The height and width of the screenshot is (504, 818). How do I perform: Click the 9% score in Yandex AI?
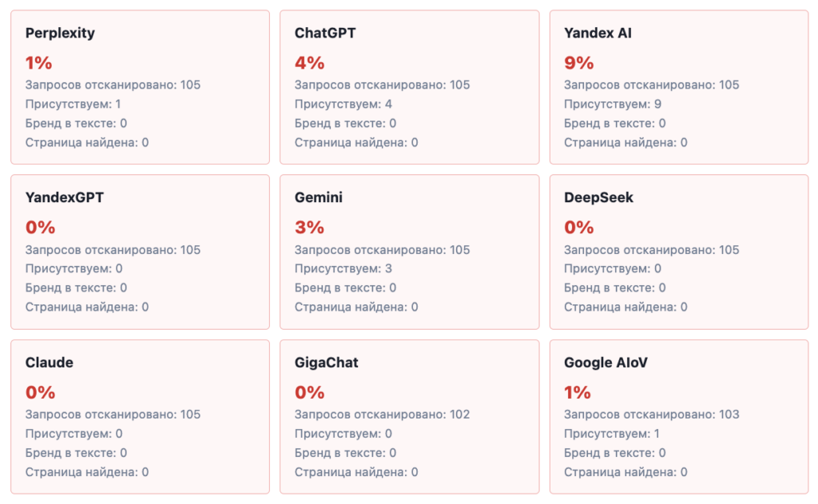point(578,63)
